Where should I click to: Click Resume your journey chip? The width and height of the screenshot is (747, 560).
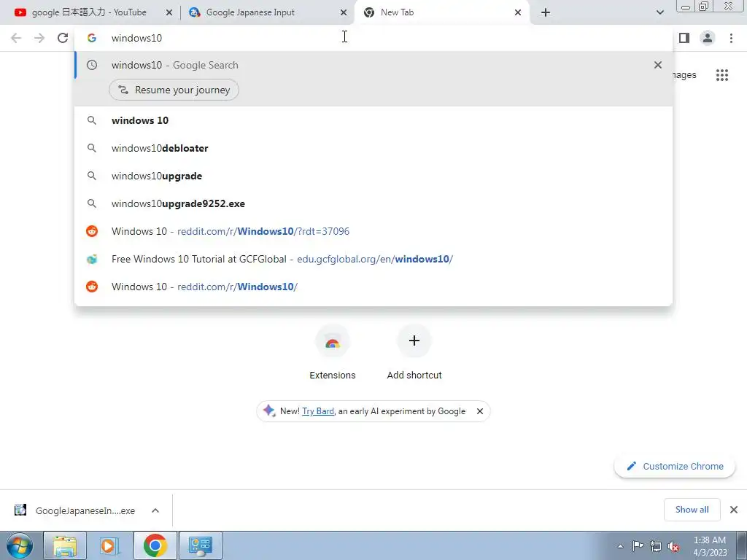click(x=174, y=90)
